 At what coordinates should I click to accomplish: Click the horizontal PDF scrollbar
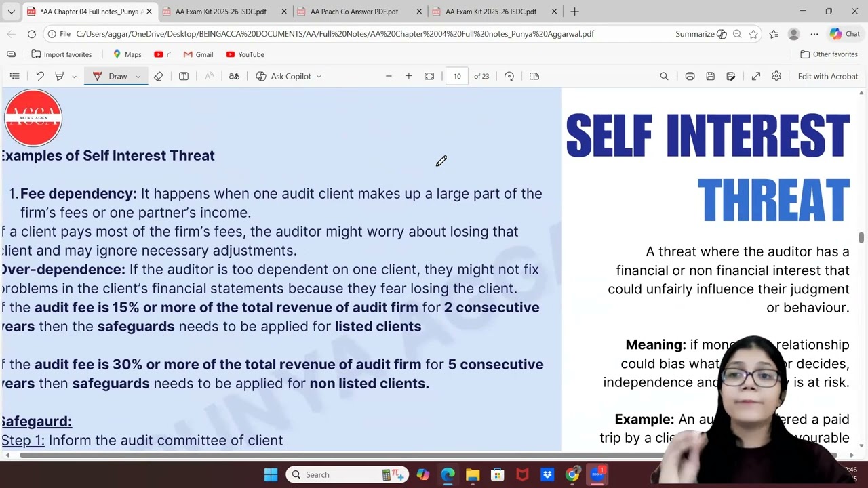[427, 455]
